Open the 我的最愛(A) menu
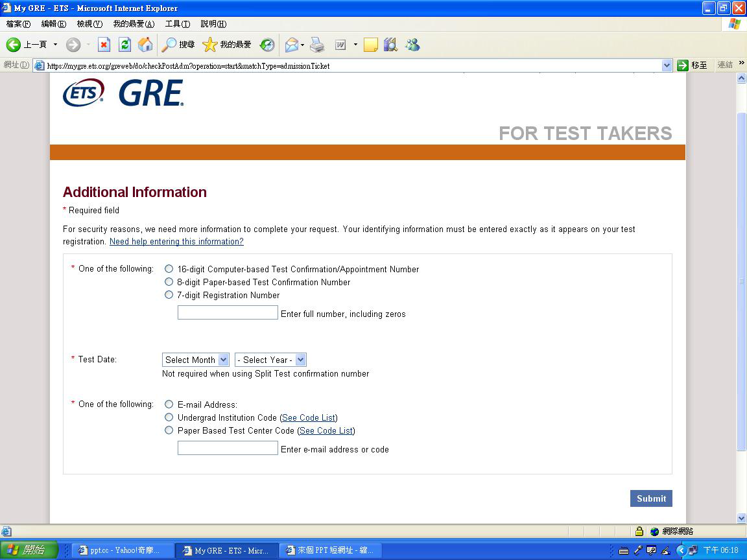The height and width of the screenshot is (560, 747). click(x=134, y=24)
